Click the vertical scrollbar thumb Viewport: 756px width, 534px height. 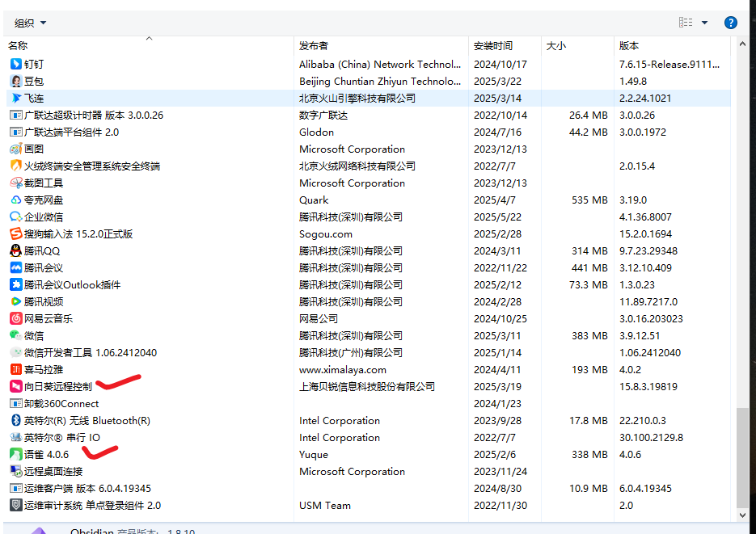click(742, 456)
